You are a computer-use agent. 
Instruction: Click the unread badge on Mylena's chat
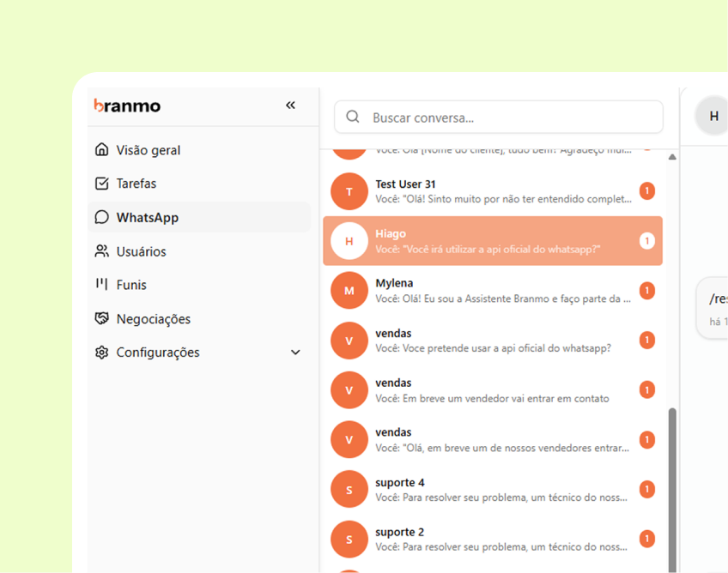647,291
